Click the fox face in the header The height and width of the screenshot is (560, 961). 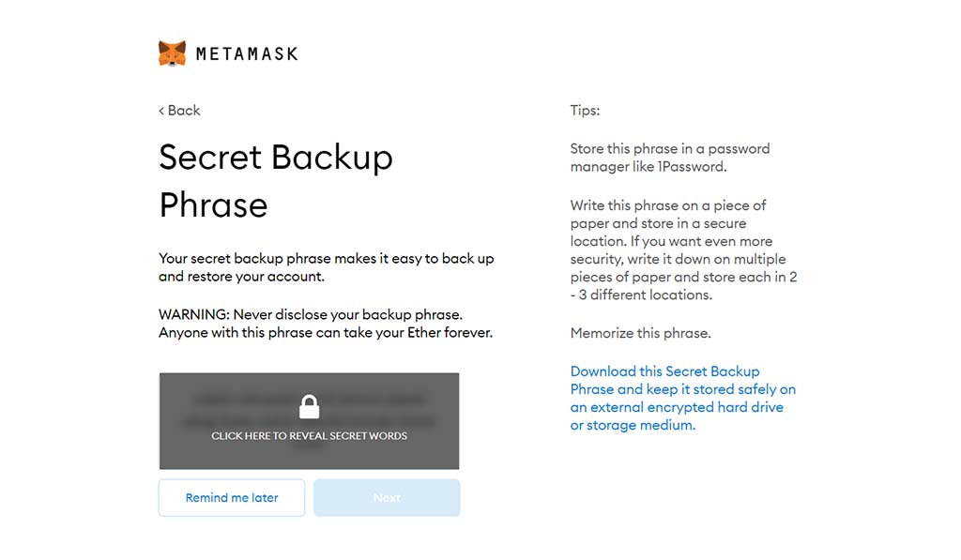174,53
